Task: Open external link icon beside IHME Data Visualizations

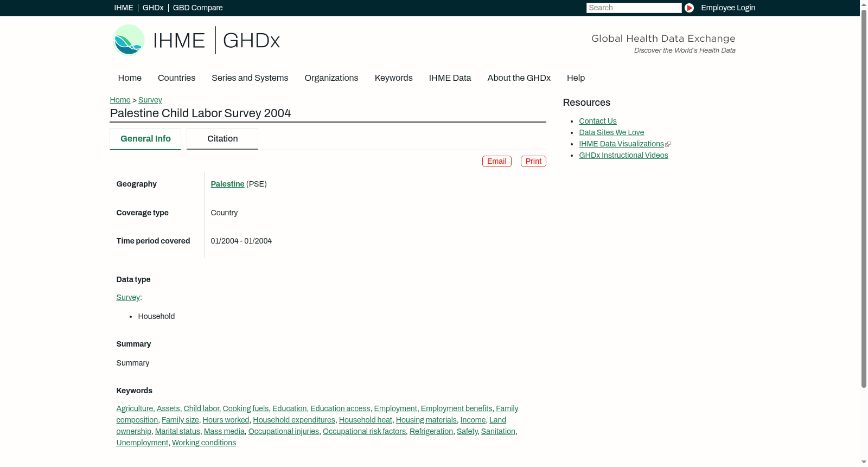Action: click(668, 144)
